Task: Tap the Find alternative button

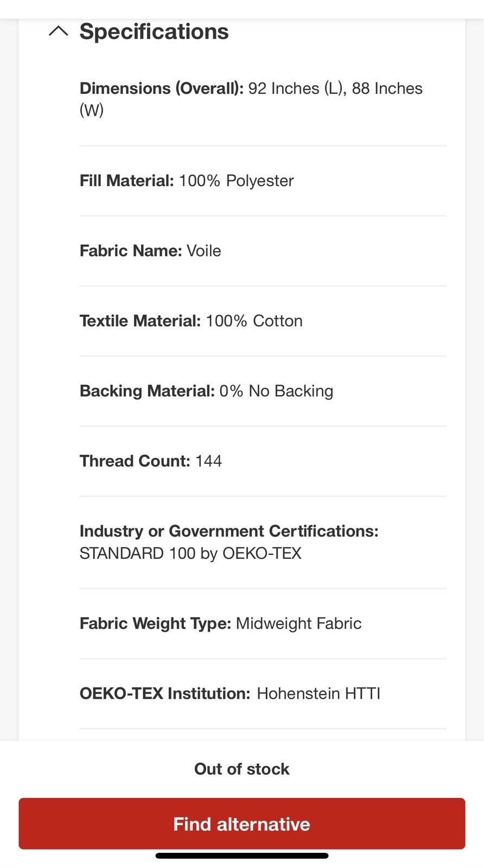Action: [x=242, y=824]
